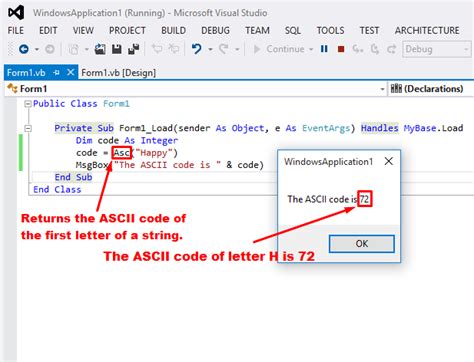This screenshot has height=362, width=474.
Task: Collapse the Public Class Form1 outline
Action: (x=28, y=104)
